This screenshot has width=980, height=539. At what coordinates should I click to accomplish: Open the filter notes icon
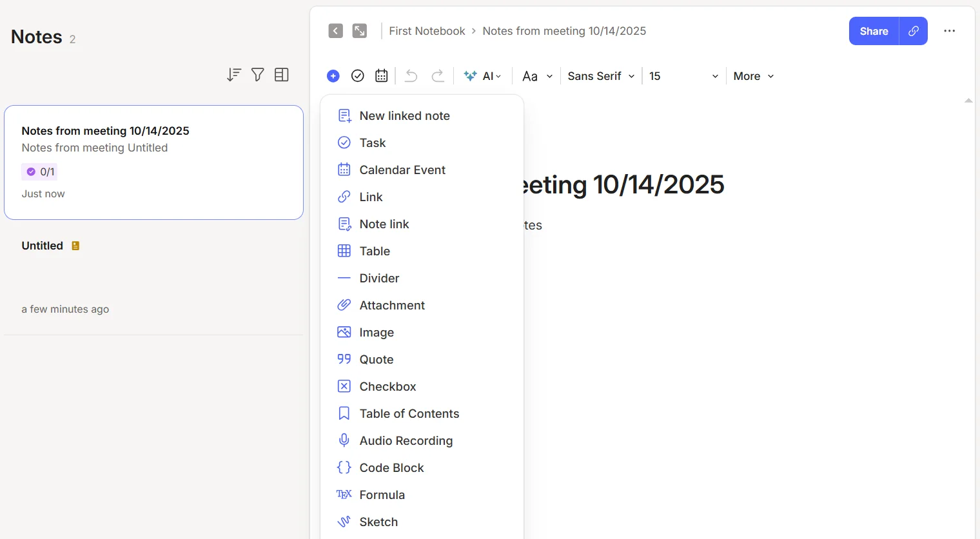point(257,74)
